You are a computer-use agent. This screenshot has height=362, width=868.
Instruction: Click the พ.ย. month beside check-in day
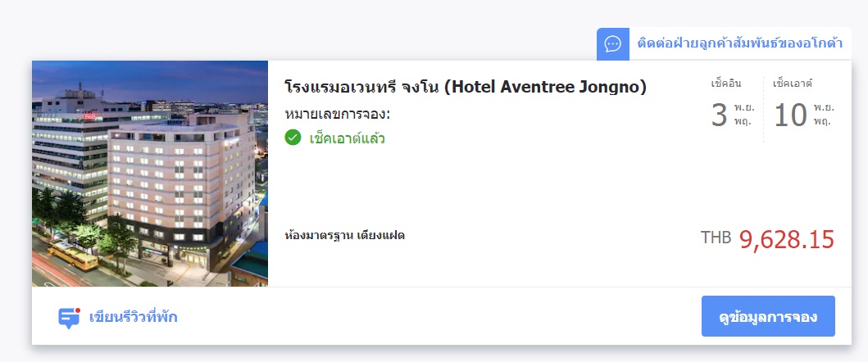click(744, 106)
